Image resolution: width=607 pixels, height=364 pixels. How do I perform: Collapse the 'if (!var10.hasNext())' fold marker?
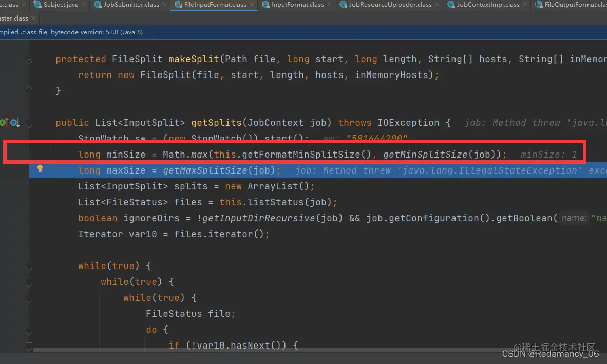(x=29, y=346)
